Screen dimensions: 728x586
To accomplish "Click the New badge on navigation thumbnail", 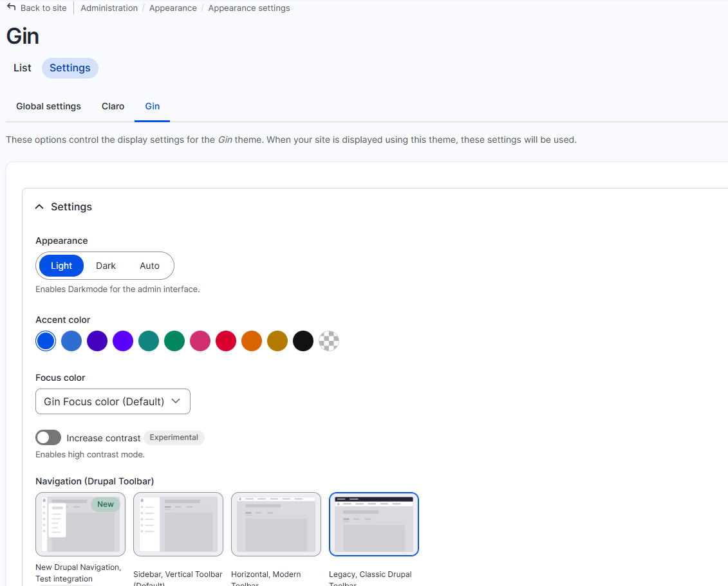I will (x=106, y=504).
